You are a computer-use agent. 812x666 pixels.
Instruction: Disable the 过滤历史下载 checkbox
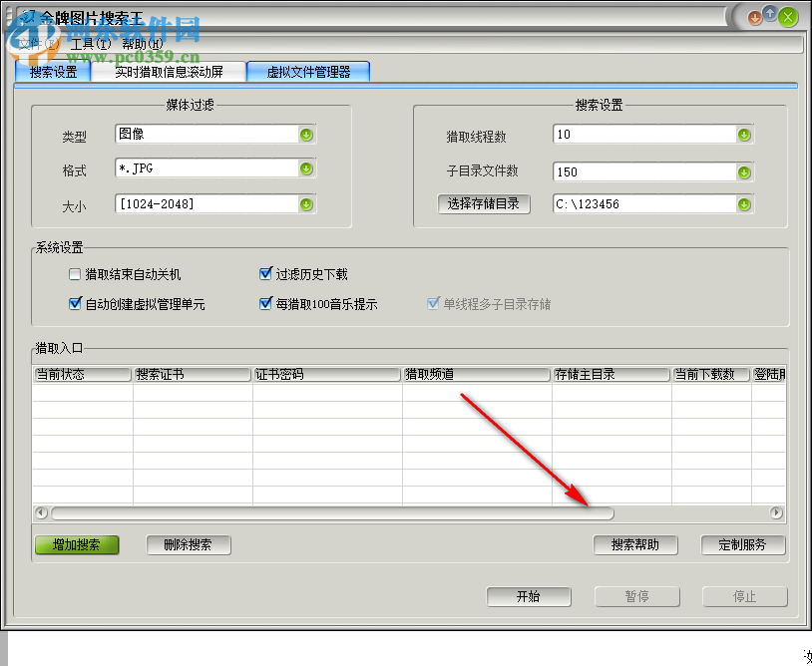264,273
